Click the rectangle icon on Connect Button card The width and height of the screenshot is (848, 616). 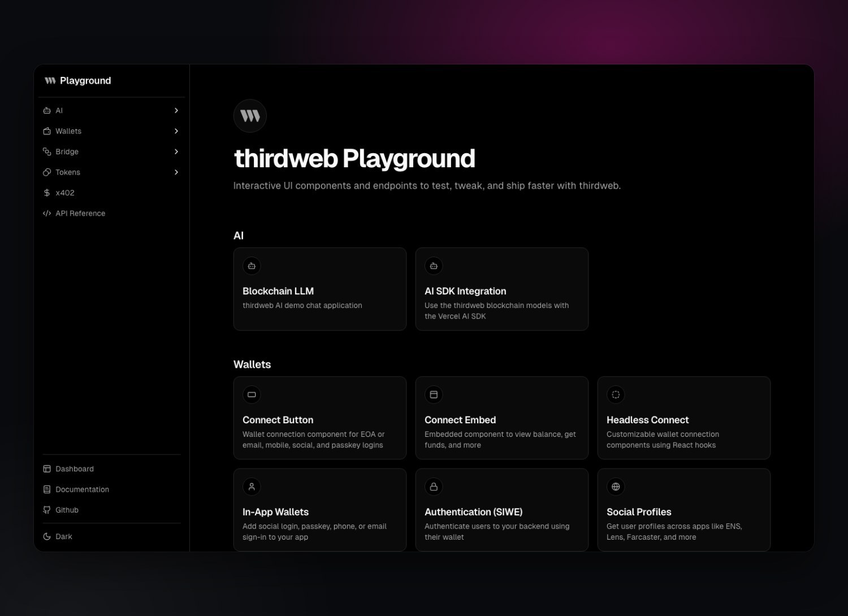(x=252, y=394)
